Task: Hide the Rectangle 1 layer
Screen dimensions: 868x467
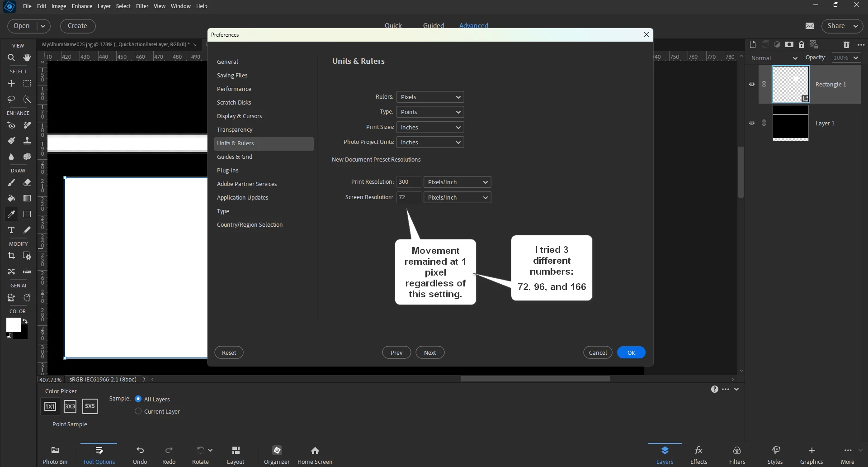Action: 752,84
